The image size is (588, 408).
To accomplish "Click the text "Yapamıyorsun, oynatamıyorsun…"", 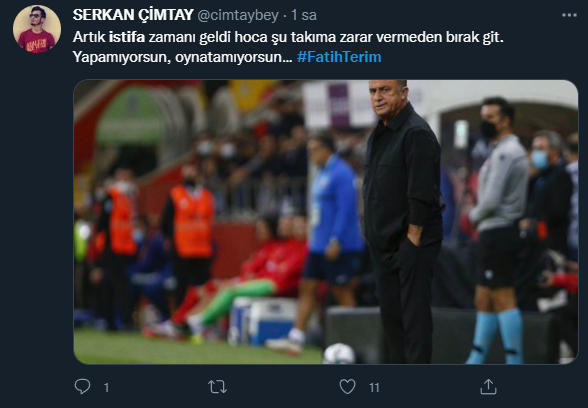I will (183, 57).
